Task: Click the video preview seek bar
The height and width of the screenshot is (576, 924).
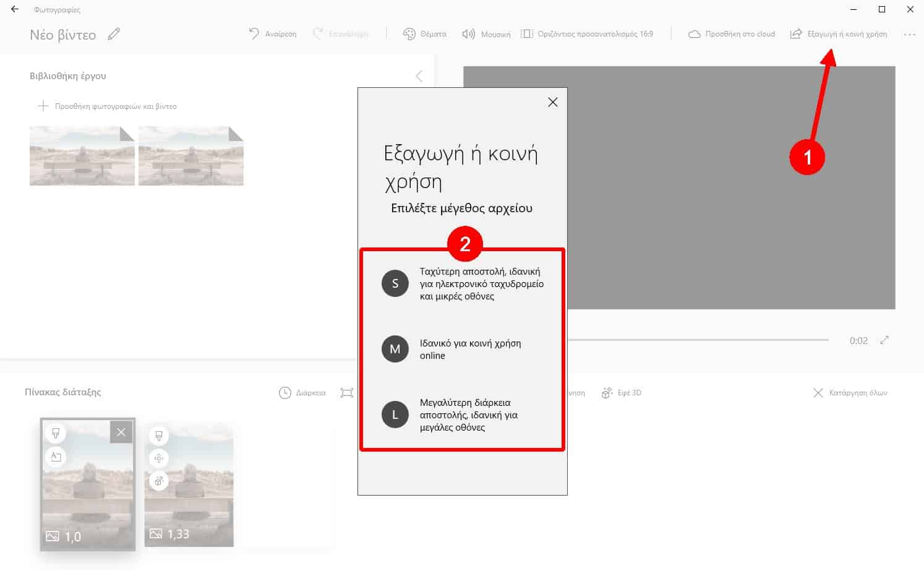Action: click(698, 340)
